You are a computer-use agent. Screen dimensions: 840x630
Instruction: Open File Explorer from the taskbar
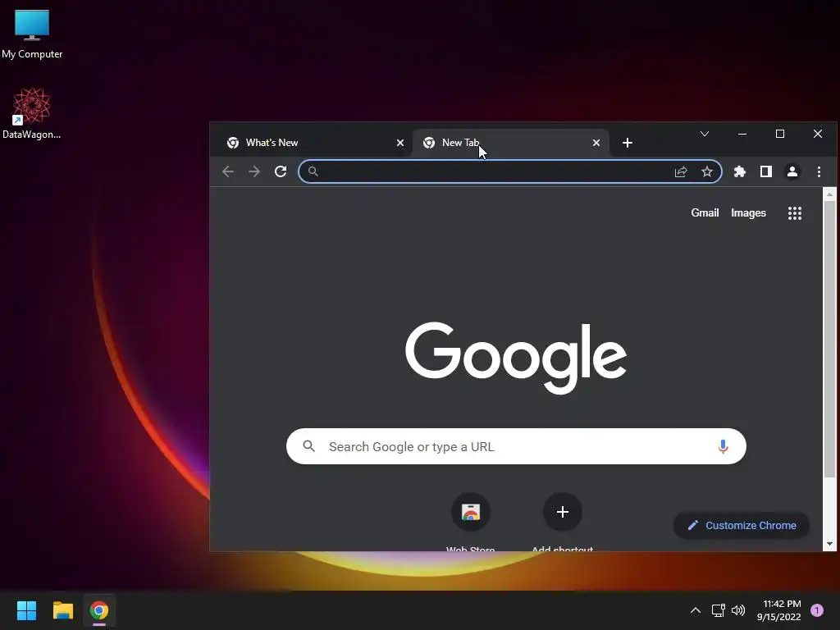62,610
